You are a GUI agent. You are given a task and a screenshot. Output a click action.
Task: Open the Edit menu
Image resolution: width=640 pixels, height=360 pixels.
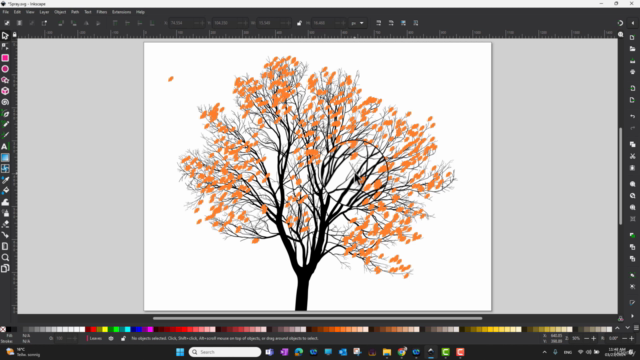[x=17, y=12]
